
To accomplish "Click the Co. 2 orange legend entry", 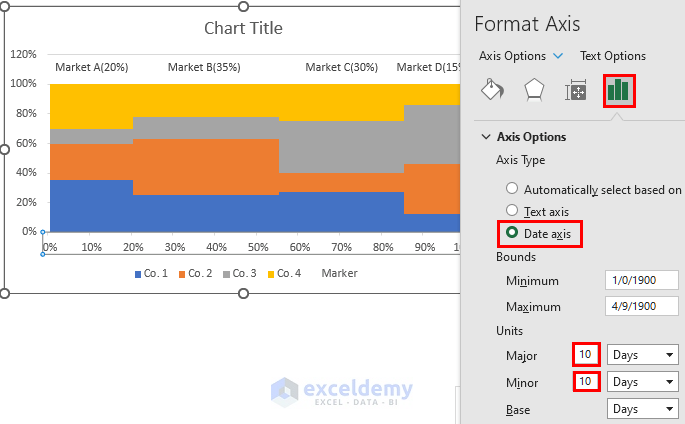I will tap(196, 273).
